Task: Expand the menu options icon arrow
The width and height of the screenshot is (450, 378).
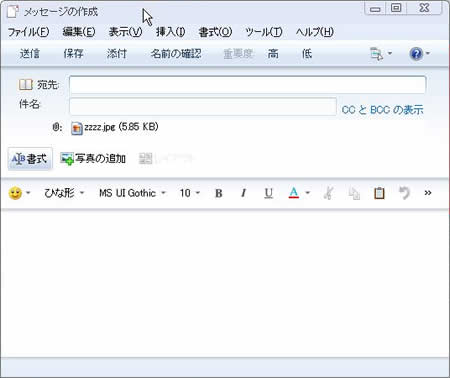Action: click(390, 53)
